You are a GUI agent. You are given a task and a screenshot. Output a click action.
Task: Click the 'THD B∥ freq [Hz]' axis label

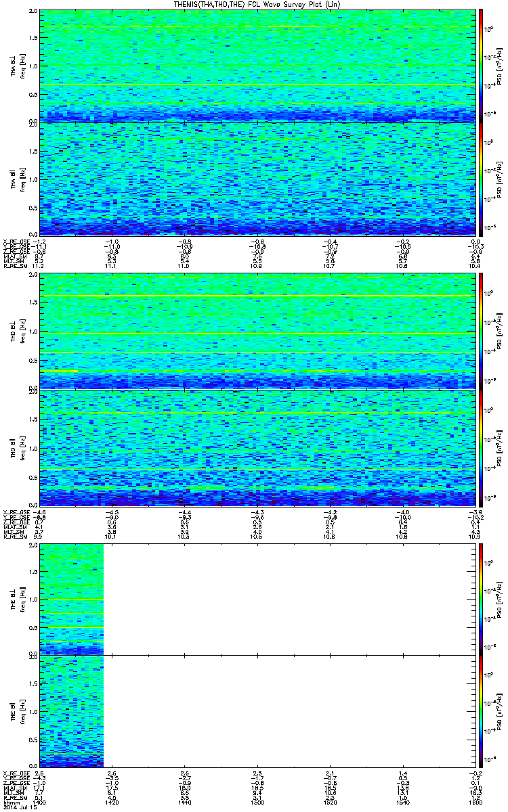click(17, 447)
